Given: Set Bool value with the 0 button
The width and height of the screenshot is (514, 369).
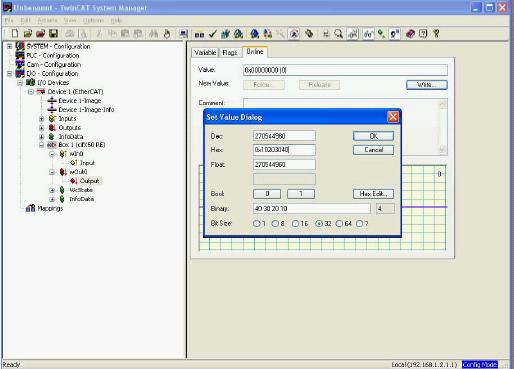Looking at the screenshot, I should (267, 194).
